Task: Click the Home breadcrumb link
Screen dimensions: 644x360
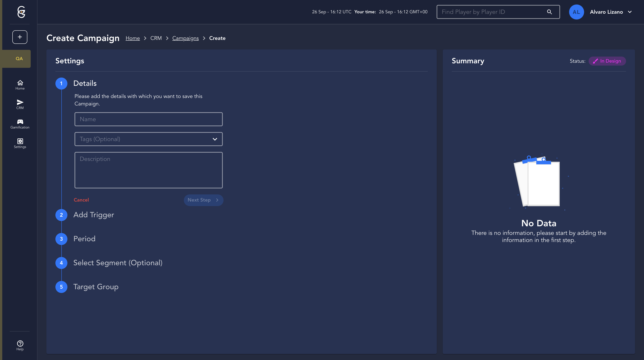Action: tap(133, 38)
